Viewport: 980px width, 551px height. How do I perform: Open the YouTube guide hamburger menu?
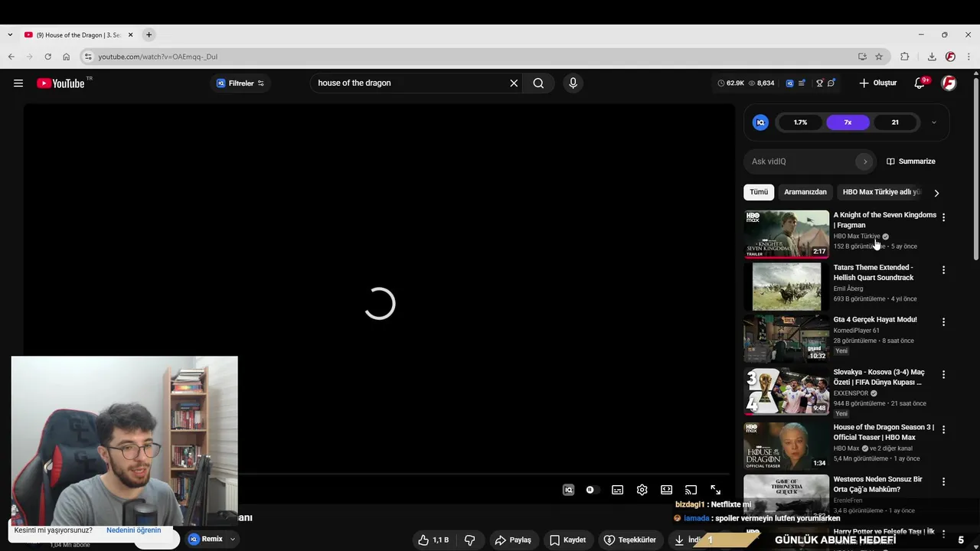(x=18, y=83)
